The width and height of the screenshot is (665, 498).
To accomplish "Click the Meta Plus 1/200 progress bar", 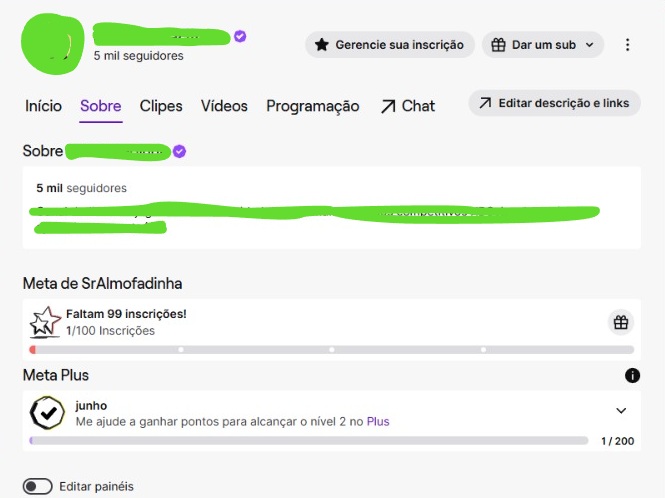I will 309,441.
